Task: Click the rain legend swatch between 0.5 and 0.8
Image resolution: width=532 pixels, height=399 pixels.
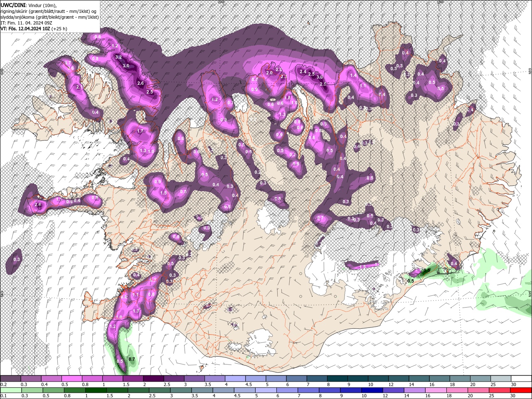Action: pos(53,390)
